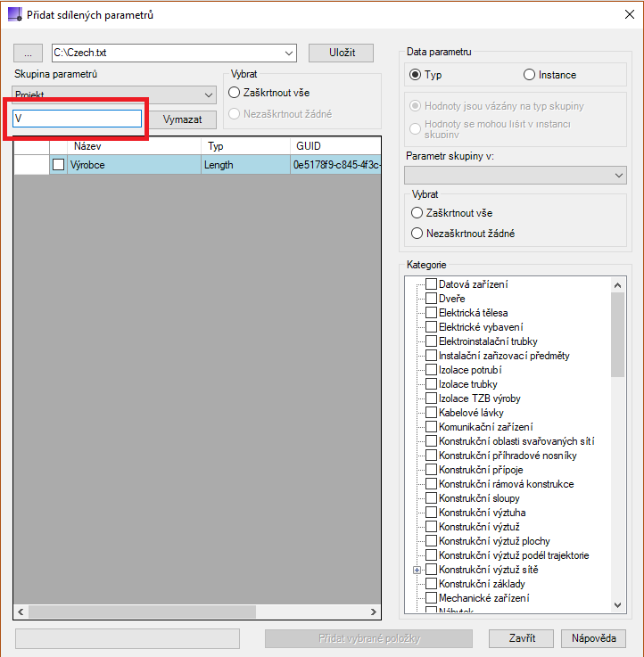Open the C:\Czech.txt file path dropdown
Screen dimensions: 644x657
[288, 53]
